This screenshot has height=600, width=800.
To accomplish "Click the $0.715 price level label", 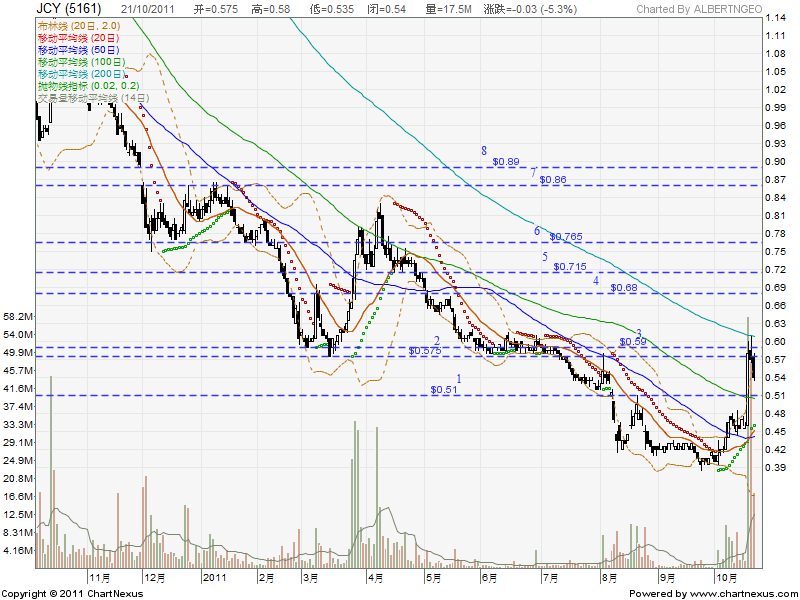I will (570, 267).
